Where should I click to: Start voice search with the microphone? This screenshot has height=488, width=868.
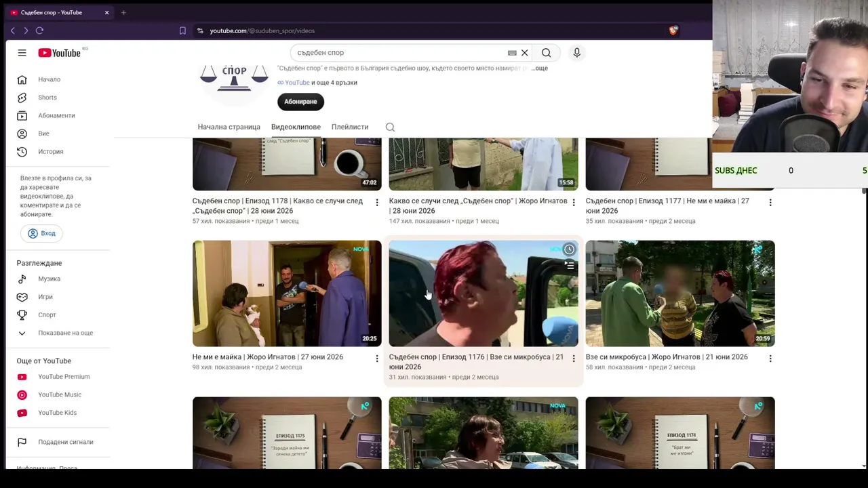(576, 52)
